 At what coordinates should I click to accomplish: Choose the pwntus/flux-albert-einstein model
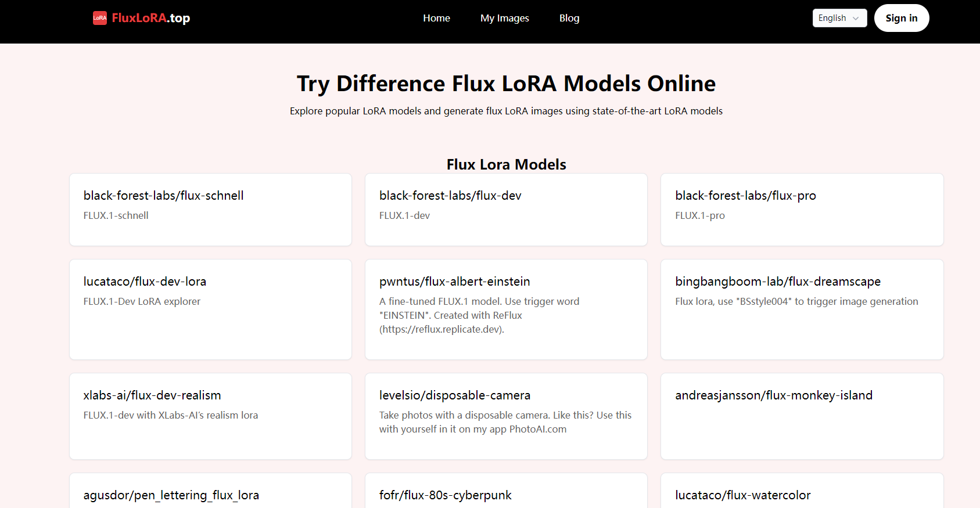point(506,309)
